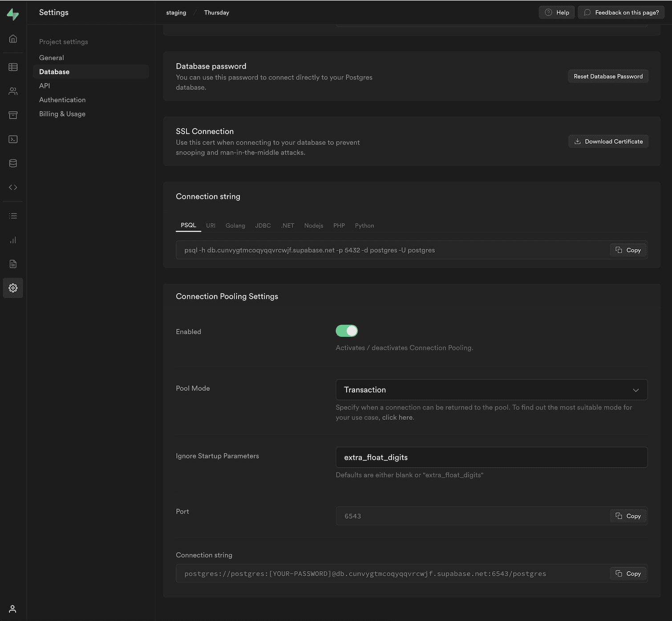The height and width of the screenshot is (621, 672).
Task: View the Reports charts
Action: [12, 240]
